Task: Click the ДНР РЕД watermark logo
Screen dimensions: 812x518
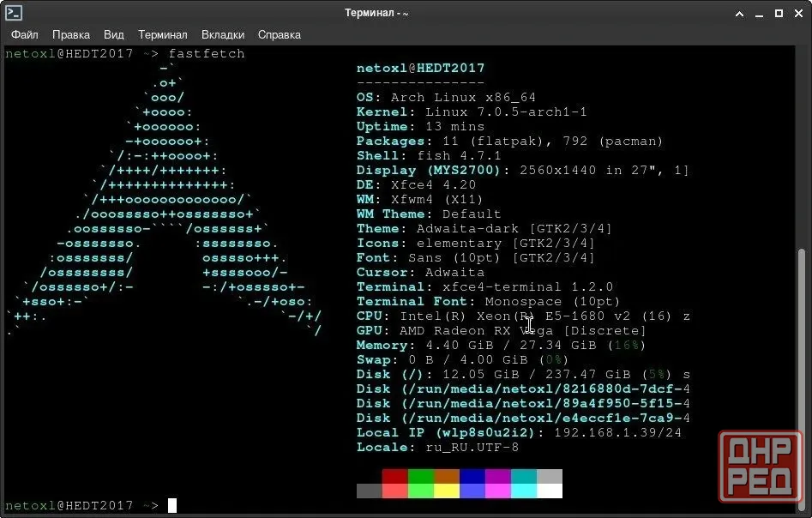Action: pos(761,467)
